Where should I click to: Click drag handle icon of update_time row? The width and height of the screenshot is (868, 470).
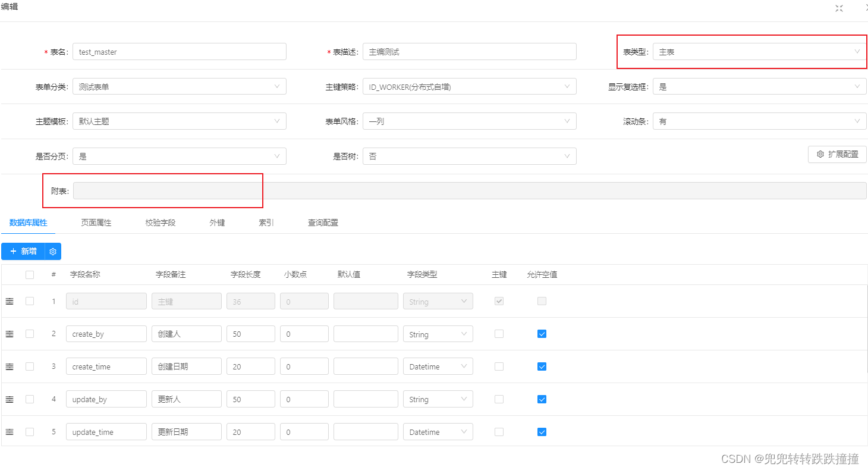[x=10, y=433]
